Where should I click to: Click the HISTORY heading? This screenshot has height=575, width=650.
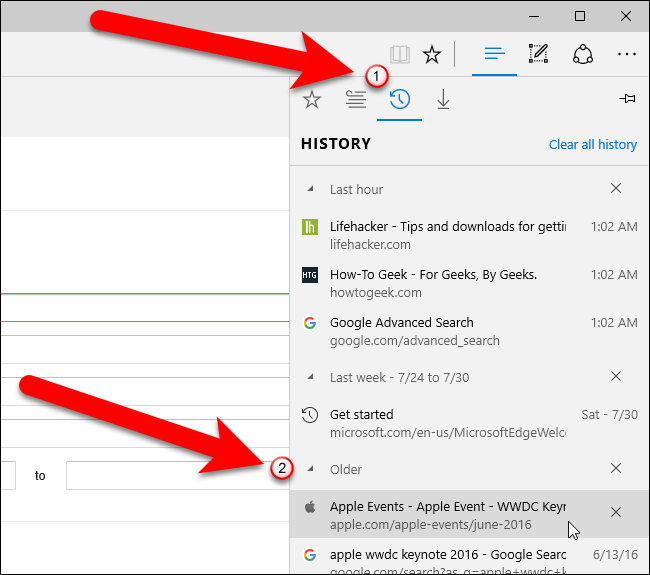click(x=336, y=144)
